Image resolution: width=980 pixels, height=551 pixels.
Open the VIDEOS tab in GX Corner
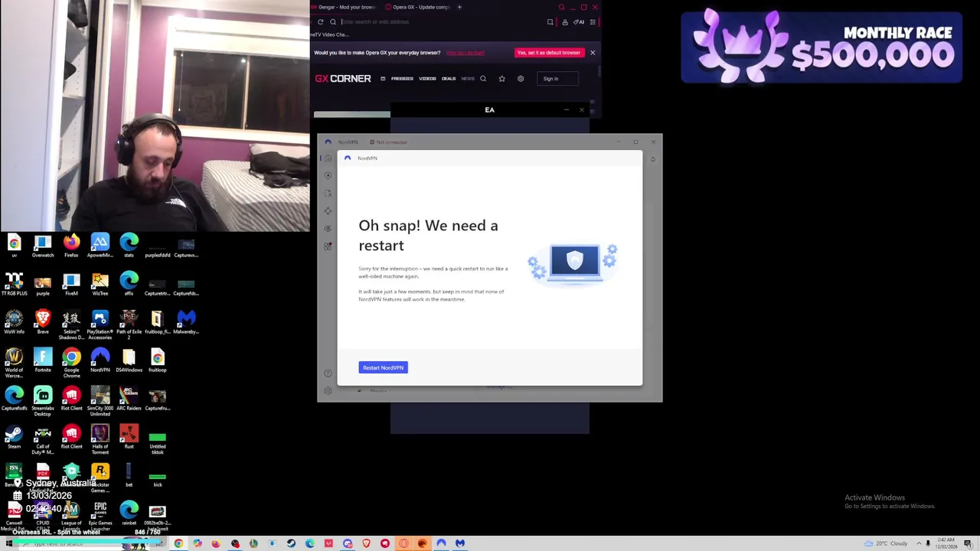[x=427, y=79]
